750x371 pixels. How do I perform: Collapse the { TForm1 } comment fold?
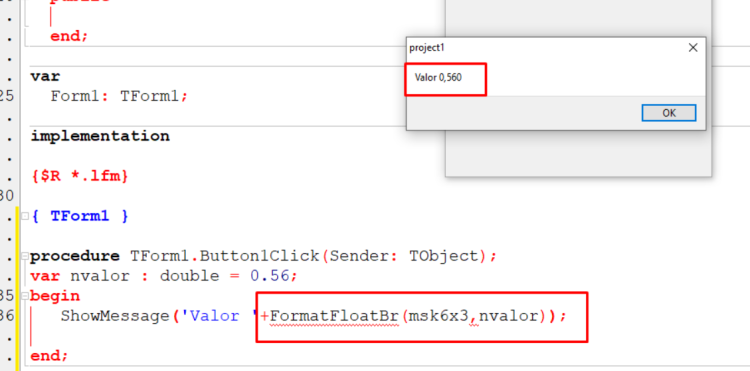pyautogui.click(x=25, y=216)
